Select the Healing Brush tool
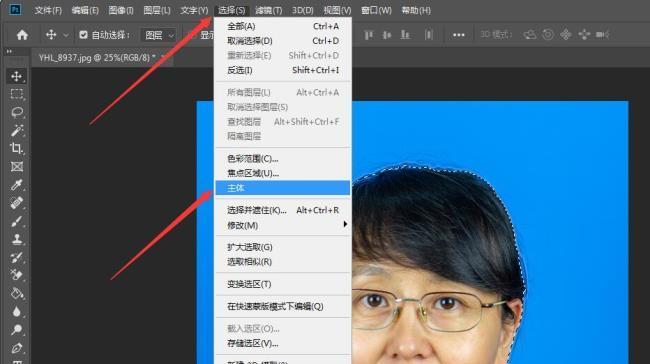This screenshot has width=650, height=364. pyautogui.click(x=17, y=203)
